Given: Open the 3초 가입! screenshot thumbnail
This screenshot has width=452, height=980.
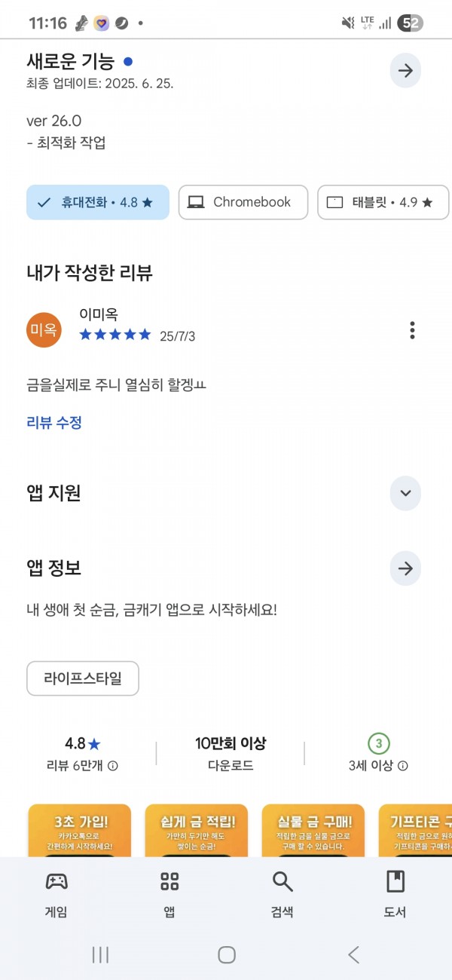Looking at the screenshot, I should coord(79,830).
